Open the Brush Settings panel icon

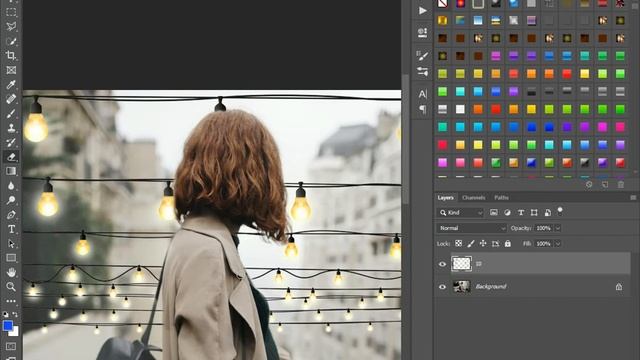coord(422,56)
